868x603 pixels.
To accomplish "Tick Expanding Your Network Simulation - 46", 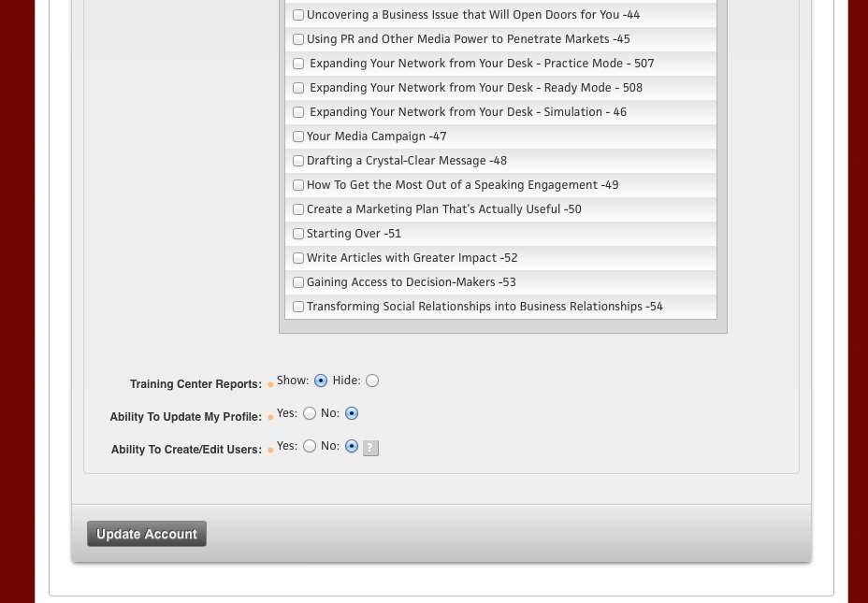I will tap(298, 112).
